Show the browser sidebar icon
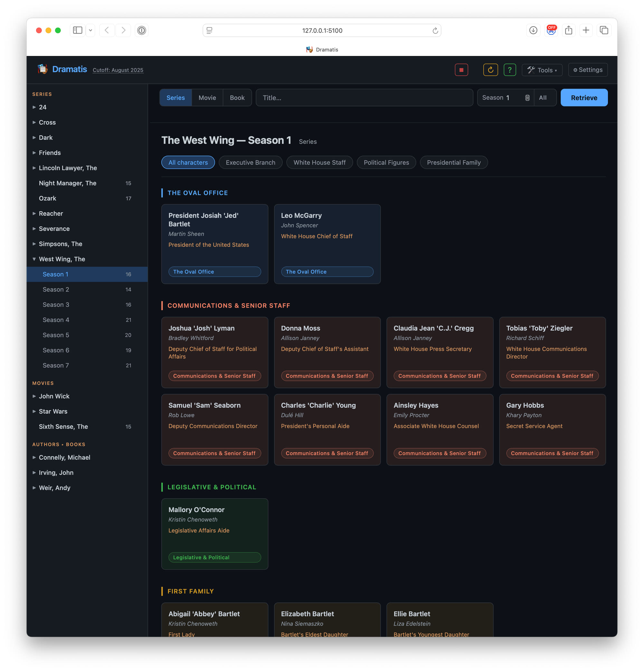 78,31
